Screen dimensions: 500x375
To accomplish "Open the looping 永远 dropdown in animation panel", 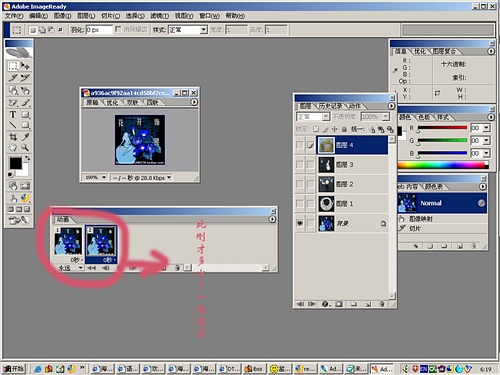I will pos(80,268).
